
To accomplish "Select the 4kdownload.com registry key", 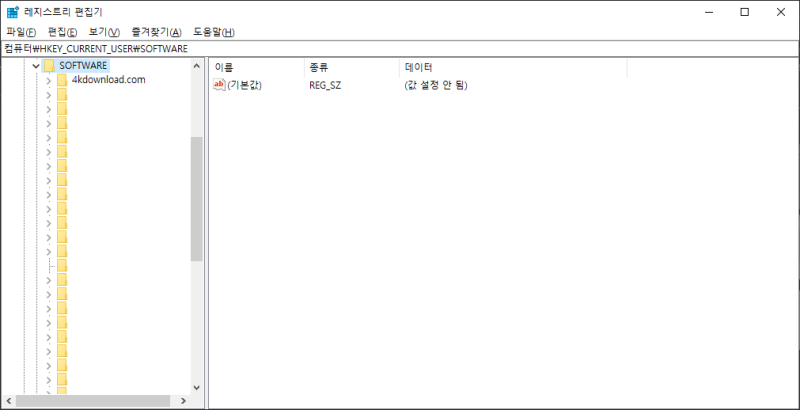I will (x=109, y=80).
